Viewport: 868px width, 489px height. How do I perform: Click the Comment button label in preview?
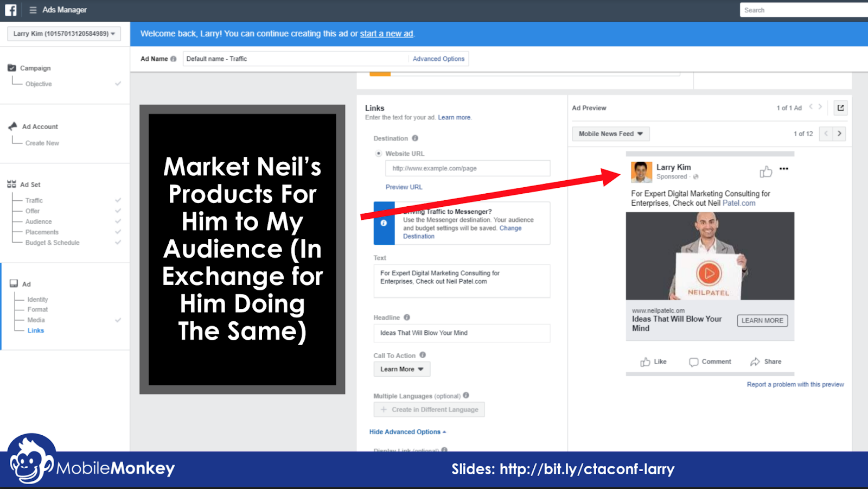click(716, 361)
